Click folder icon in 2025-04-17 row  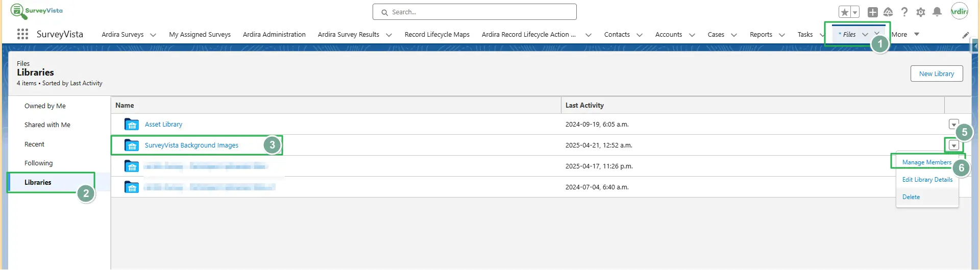coord(132,166)
